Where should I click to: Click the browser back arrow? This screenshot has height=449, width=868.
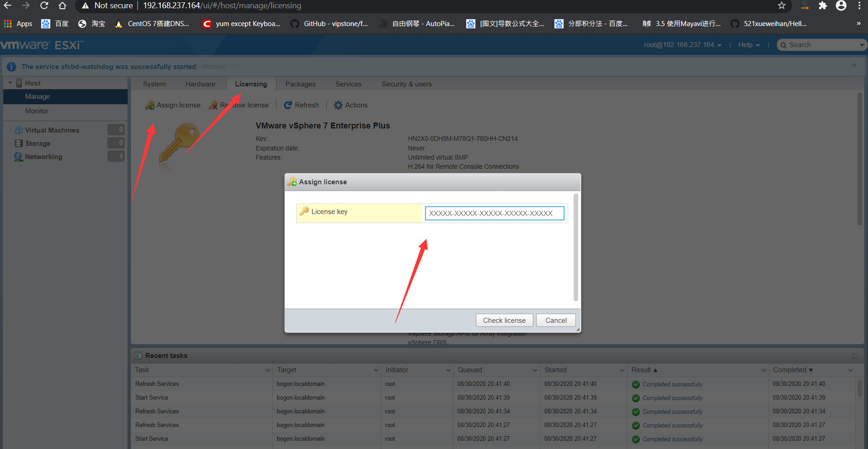8,5
